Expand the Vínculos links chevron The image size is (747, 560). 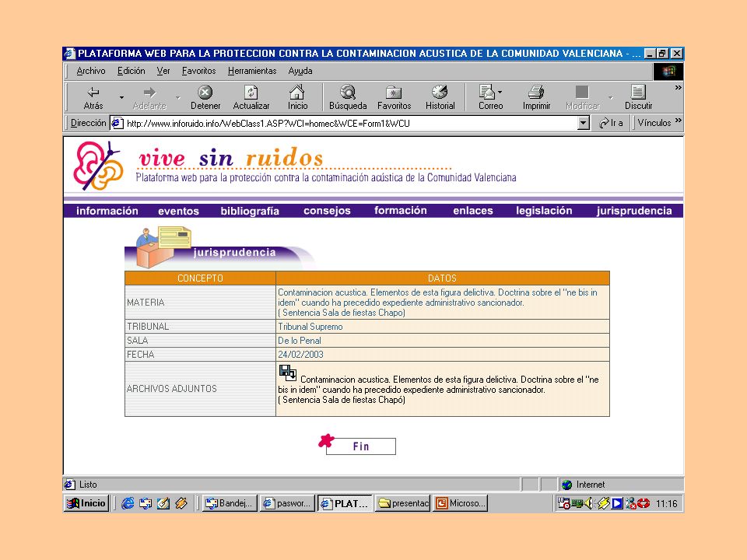[678, 120]
